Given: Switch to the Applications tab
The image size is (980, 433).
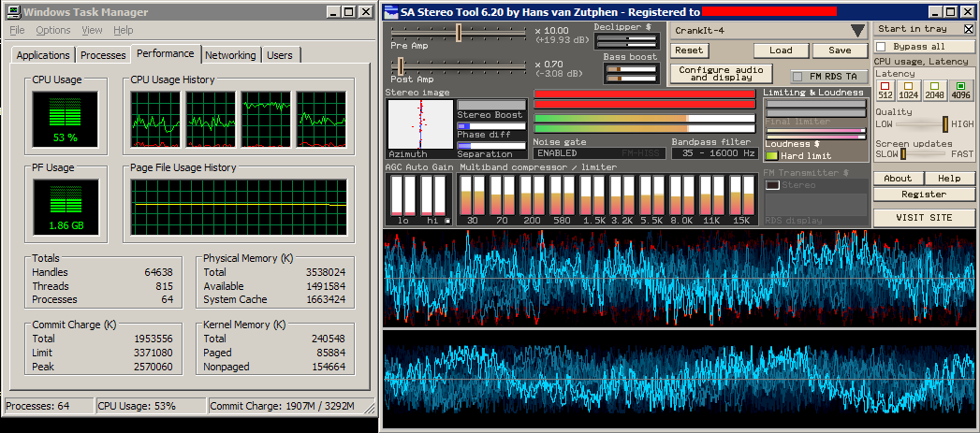Looking at the screenshot, I should 43,55.
